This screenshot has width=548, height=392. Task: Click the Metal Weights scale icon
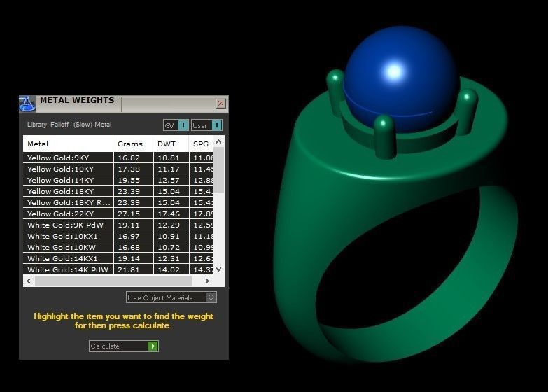pyautogui.click(x=27, y=104)
